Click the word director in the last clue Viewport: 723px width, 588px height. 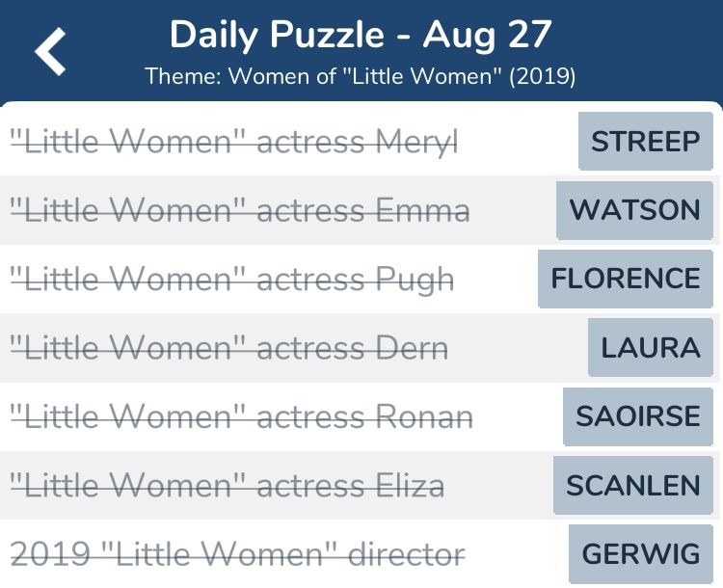click(x=406, y=554)
